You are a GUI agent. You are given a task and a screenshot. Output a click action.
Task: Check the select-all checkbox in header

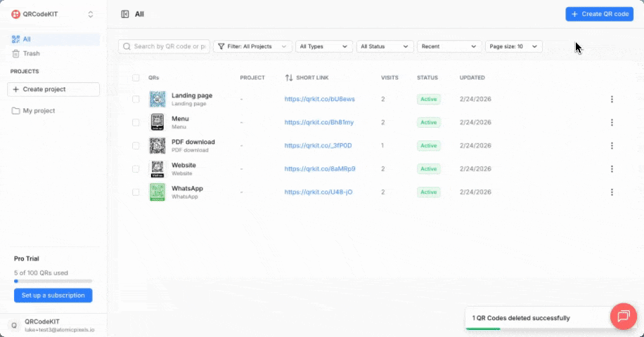(136, 78)
